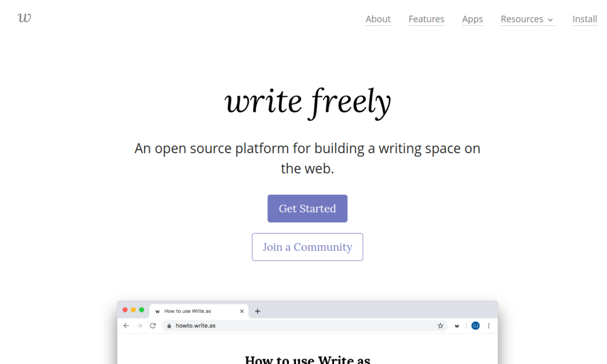Viewport: 607px width, 364px height.
Task: Open the About page from the navigation
Action: tap(378, 19)
